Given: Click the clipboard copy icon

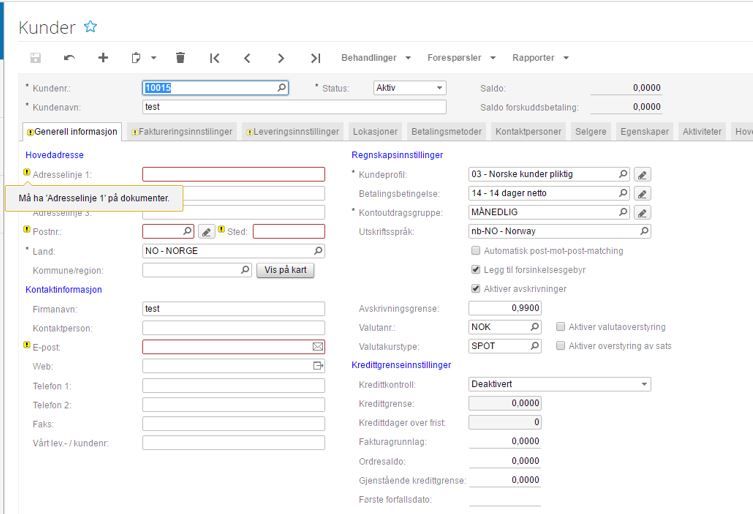Looking at the screenshot, I should point(136,58).
